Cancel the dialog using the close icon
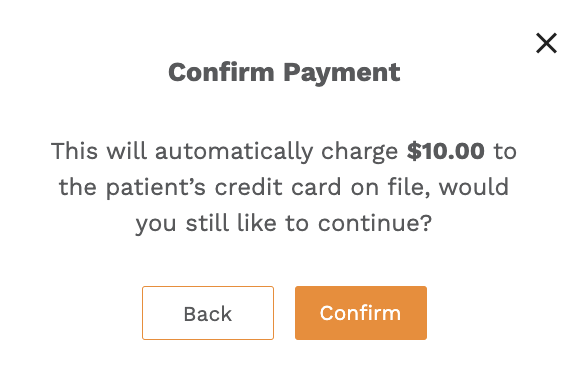Viewport: 572px width, 386px height. coord(546,43)
